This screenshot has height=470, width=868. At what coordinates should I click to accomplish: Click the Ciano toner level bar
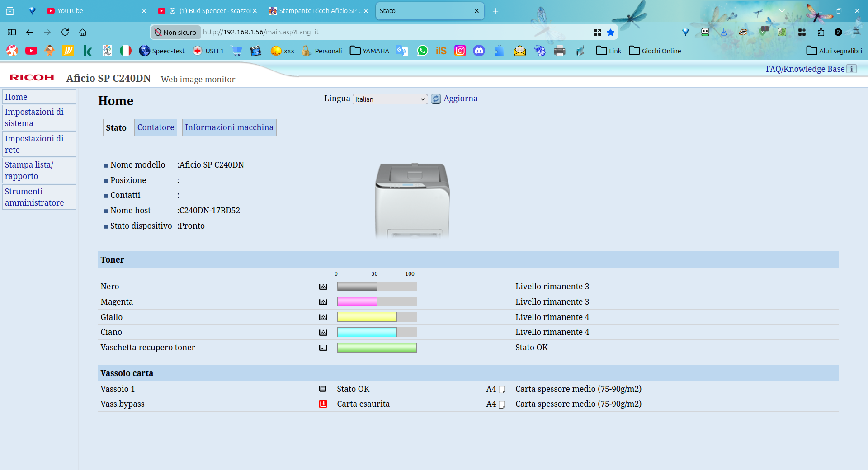coord(377,332)
